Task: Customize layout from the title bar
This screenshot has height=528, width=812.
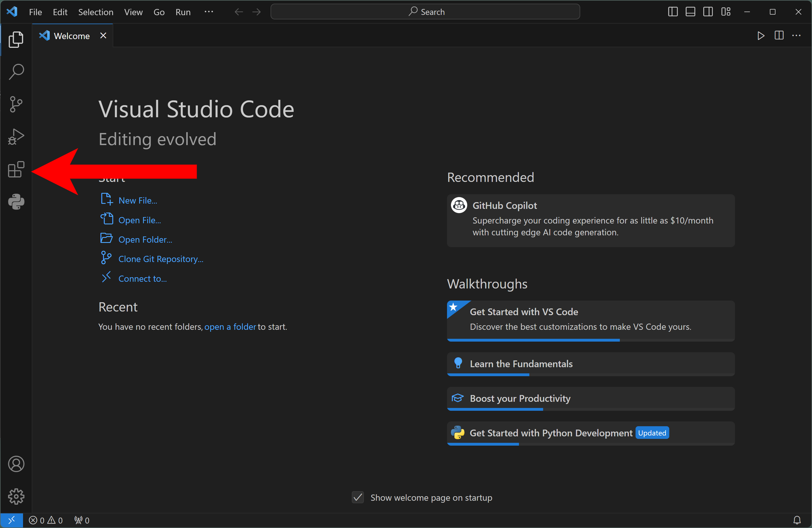Action: 726,12
